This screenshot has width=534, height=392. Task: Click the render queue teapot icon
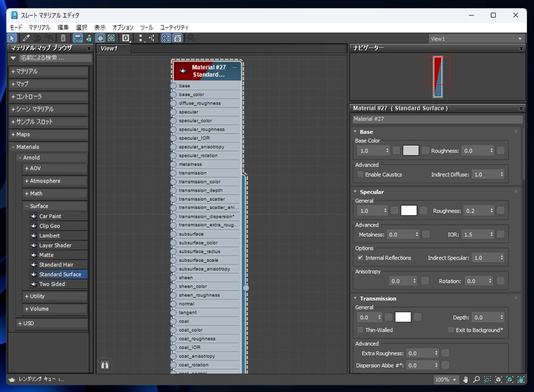(12, 379)
